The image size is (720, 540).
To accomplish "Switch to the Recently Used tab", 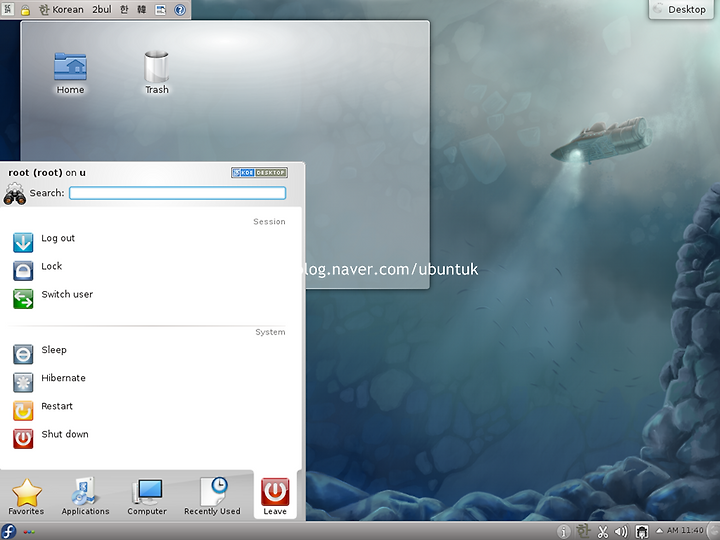I will click(212, 496).
